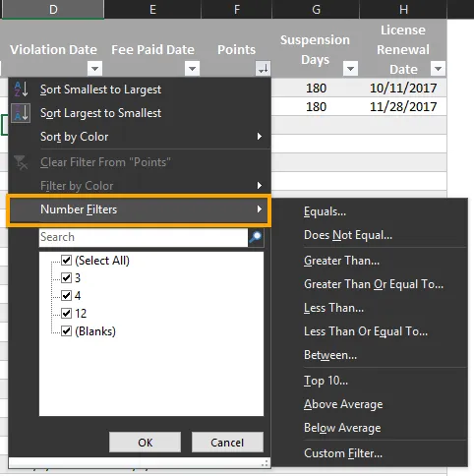Choose Sort Largest to Smallest
The image size is (474, 476).
140,113
